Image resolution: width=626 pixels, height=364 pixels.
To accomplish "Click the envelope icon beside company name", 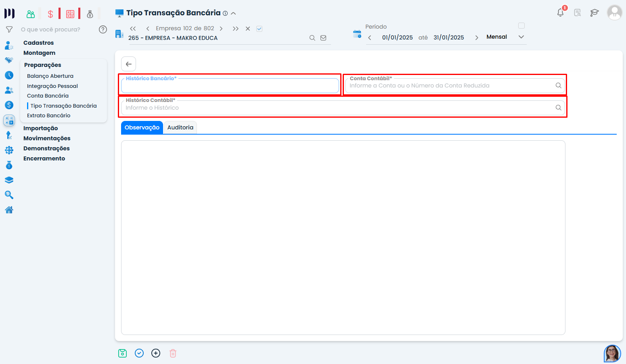I will (323, 38).
